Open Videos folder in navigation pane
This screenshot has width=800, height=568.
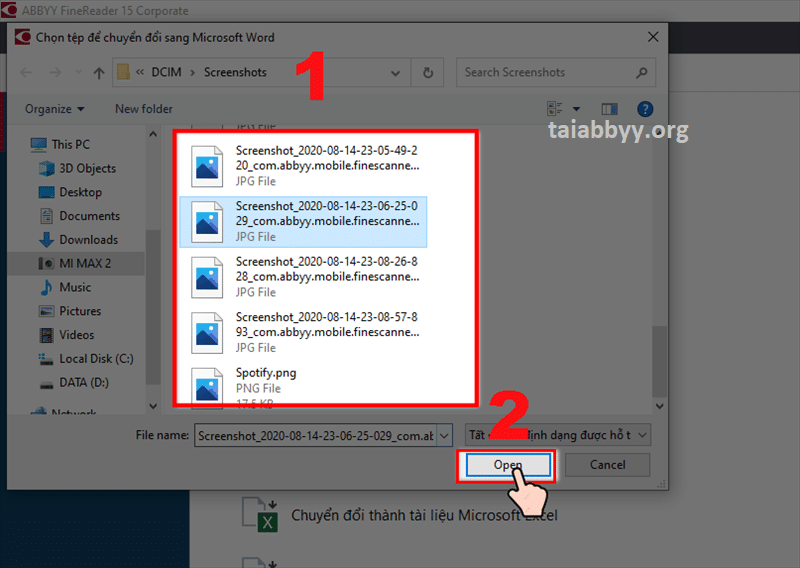77,335
